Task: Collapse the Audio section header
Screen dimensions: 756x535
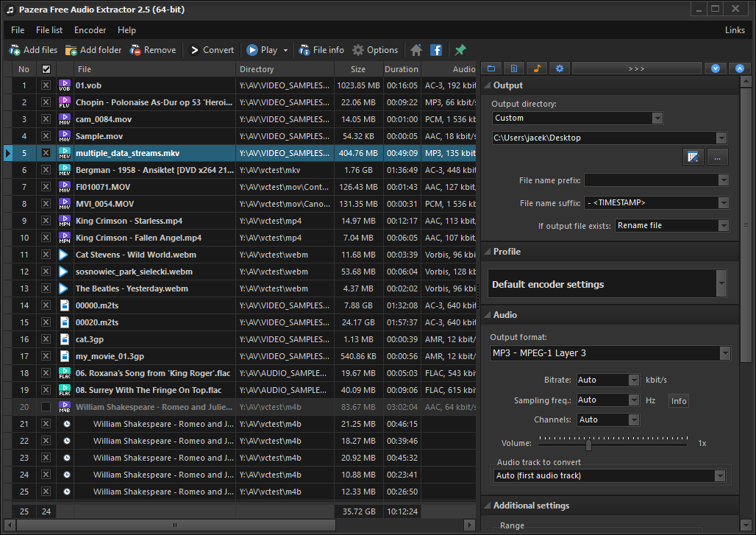Action: pos(610,315)
